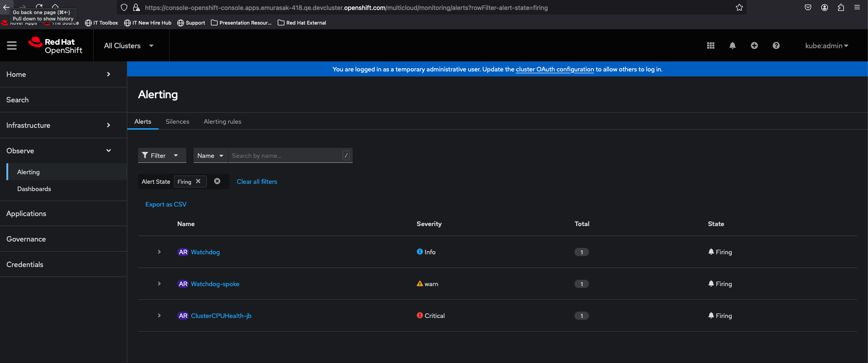Switch to the Alerting rules tab
Screen dimensions: 868x363
point(222,121)
